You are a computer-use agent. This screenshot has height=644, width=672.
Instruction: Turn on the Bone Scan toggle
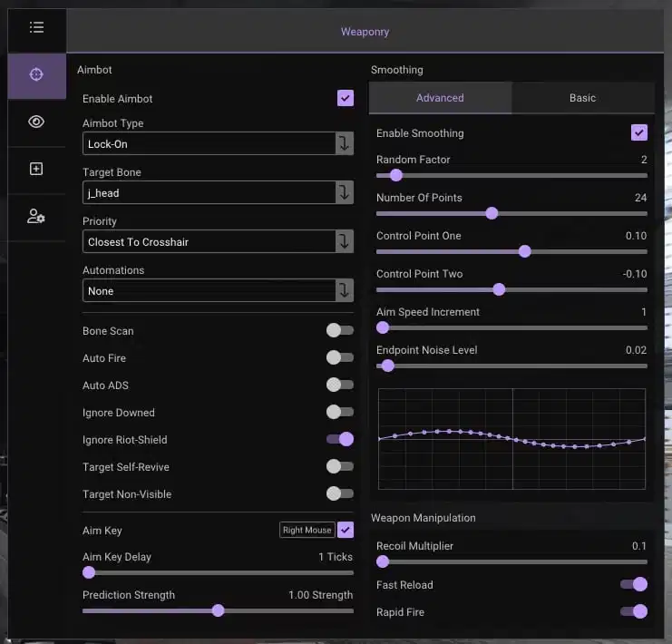tap(340, 330)
